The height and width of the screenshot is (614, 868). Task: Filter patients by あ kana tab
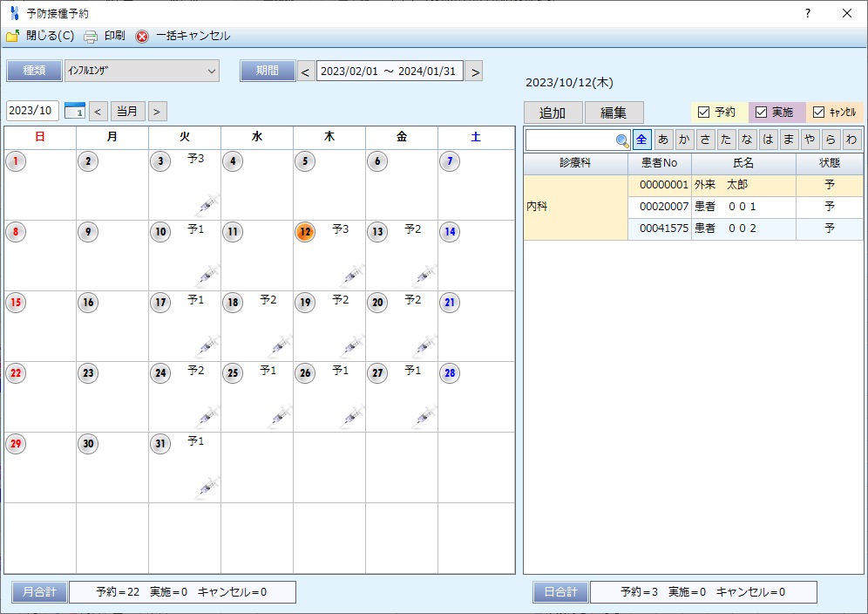663,140
